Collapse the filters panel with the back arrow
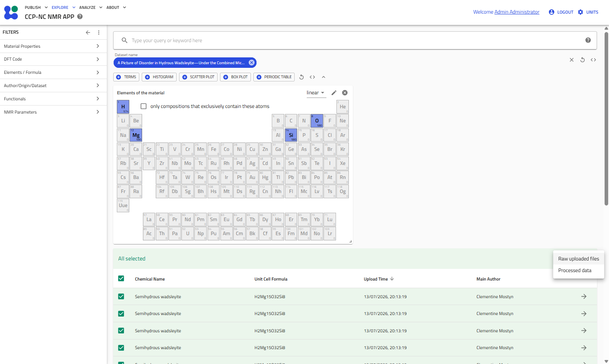The image size is (609, 364). click(x=88, y=33)
